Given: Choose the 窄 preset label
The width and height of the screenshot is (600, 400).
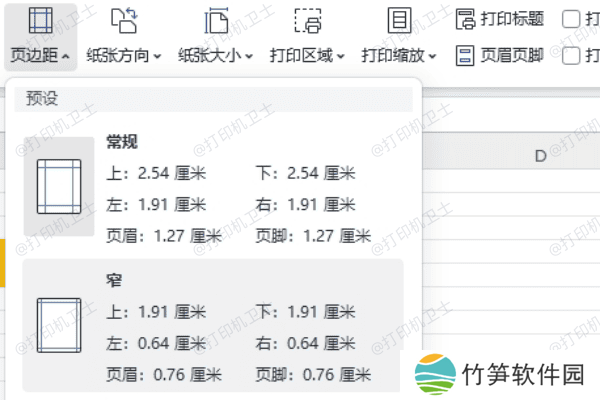Looking at the screenshot, I should [114, 281].
